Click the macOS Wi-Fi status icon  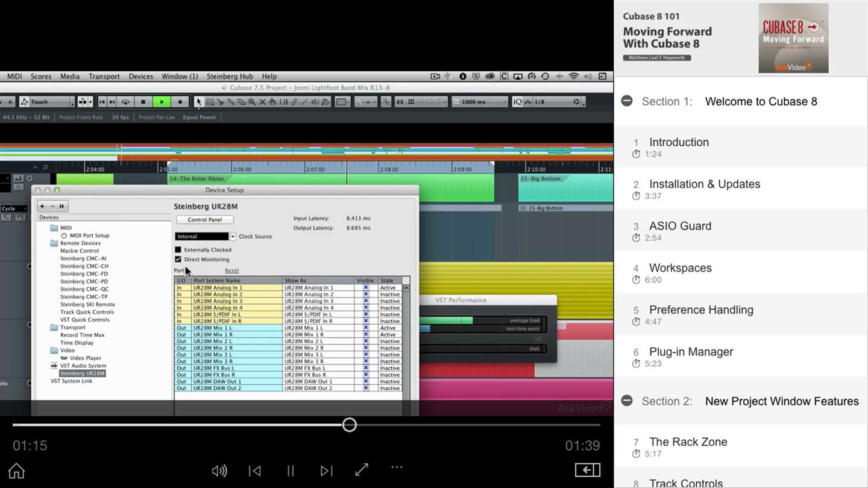click(573, 77)
